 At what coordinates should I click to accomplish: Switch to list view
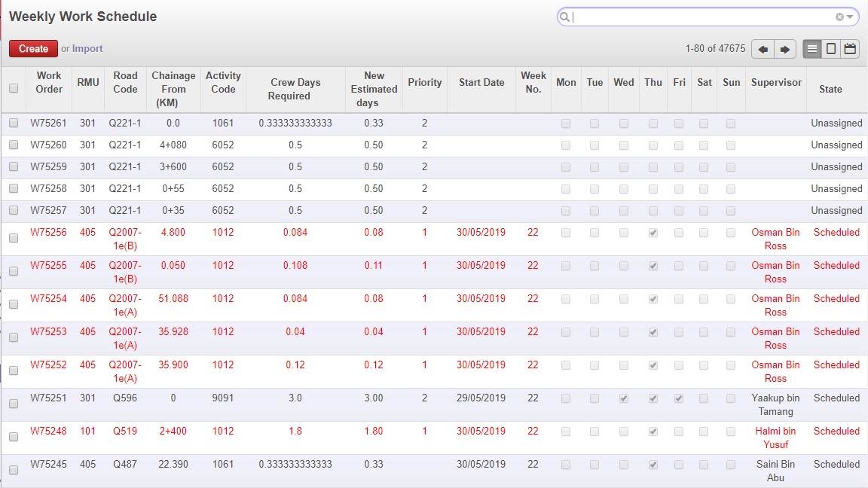pos(811,49)
